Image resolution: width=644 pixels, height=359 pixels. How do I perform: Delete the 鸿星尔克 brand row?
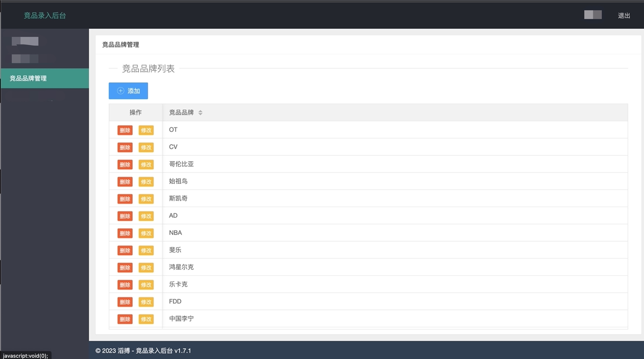[125, 267]
